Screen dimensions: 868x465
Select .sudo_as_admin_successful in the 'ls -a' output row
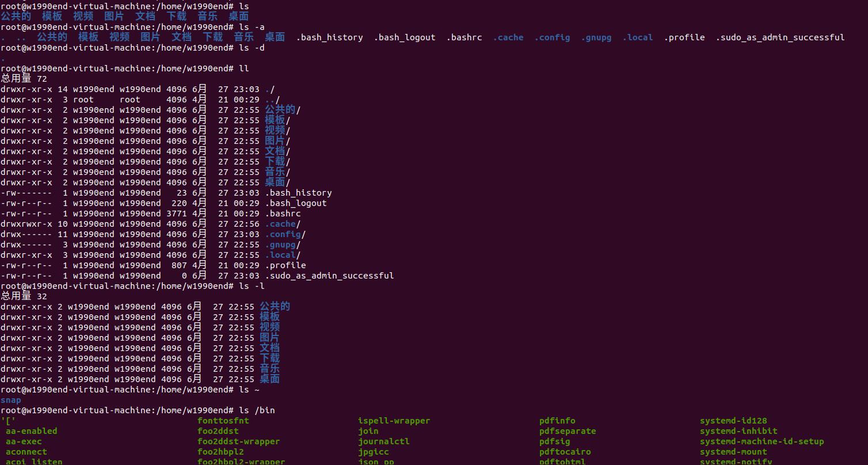coord(780,37)
